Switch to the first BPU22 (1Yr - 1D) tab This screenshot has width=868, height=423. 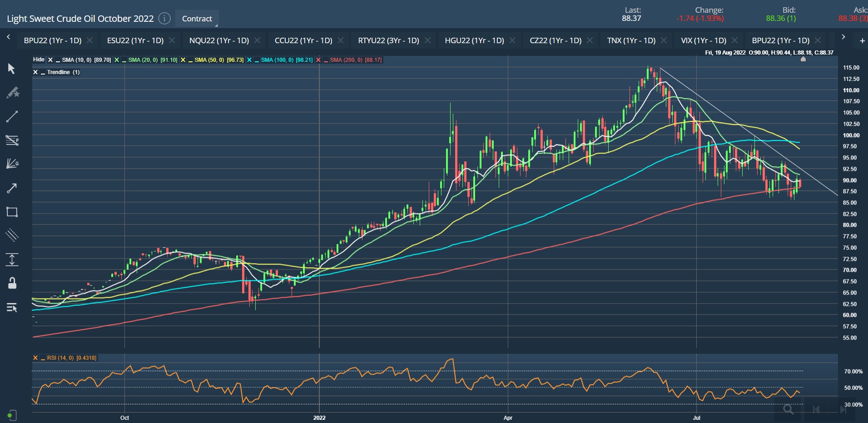coord(53,40)
